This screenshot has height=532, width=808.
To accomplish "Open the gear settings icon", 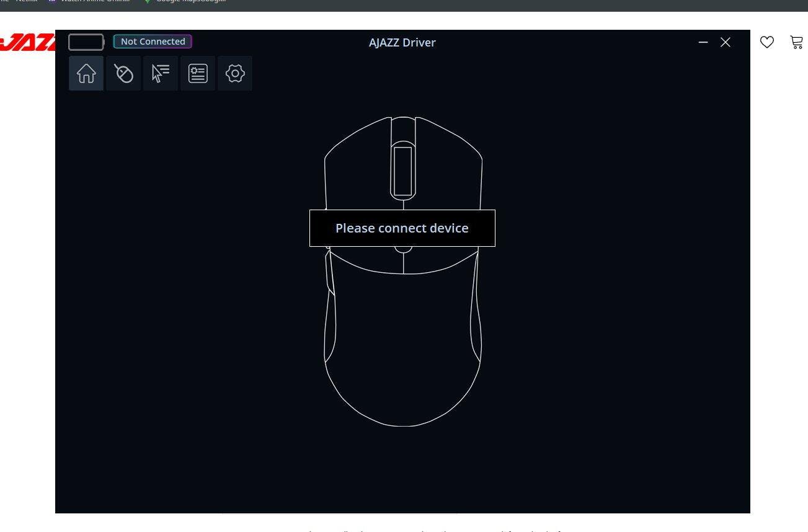I will click(235, 74).
